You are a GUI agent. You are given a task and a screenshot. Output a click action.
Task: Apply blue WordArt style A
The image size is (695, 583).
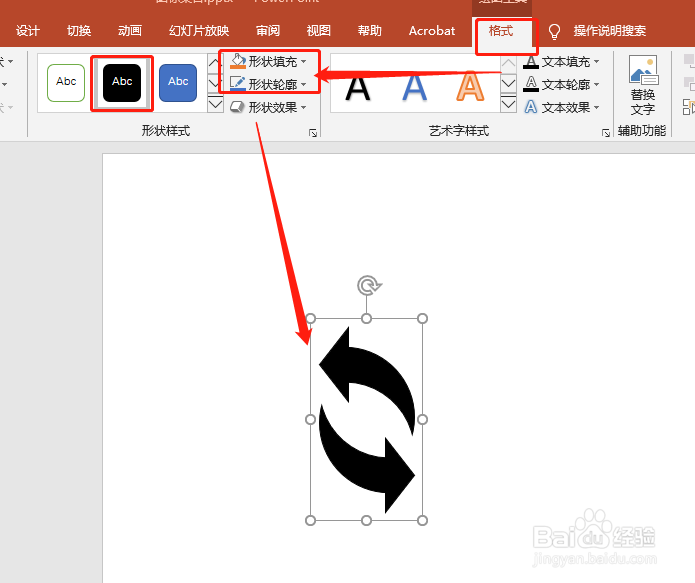click(414, 88)
